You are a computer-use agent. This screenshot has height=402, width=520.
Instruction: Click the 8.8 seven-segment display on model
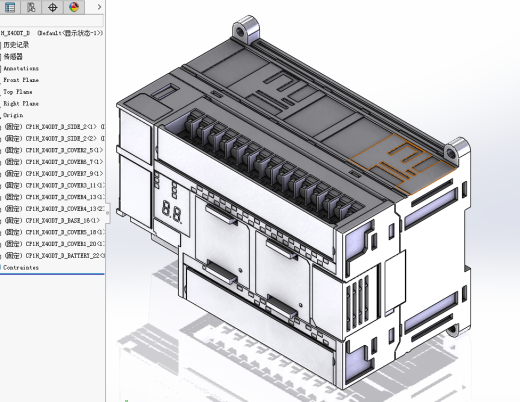pos(172,212)
